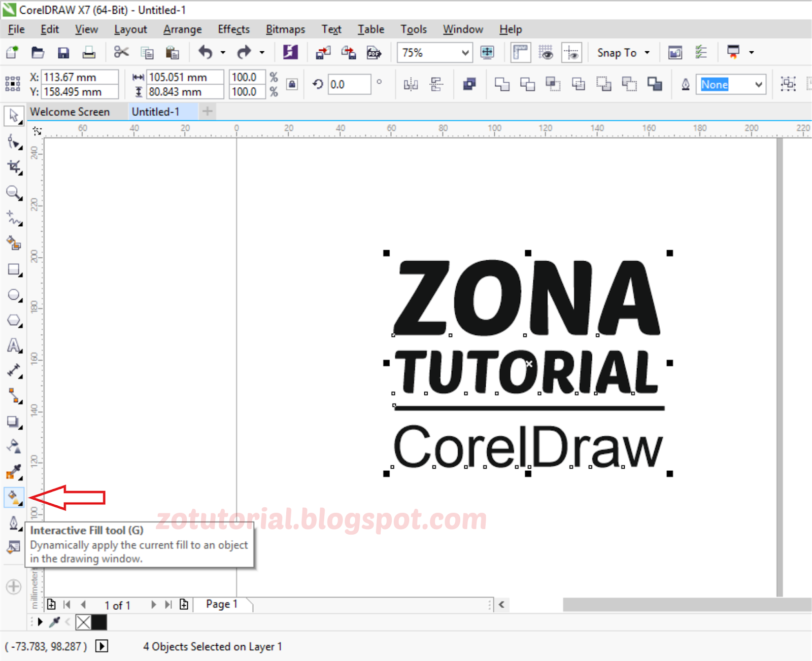Click the Import icon
The image size is (812, 661).
(323, 52)
